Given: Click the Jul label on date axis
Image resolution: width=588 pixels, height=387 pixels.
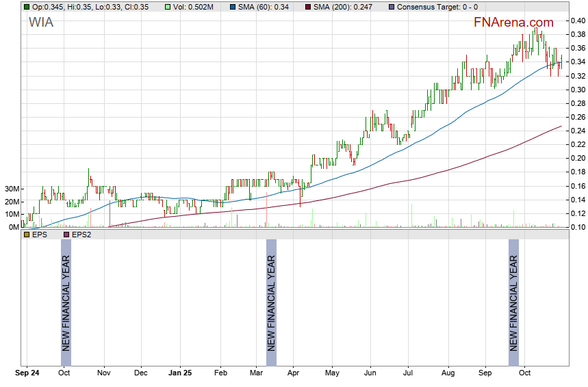Looking at the screenshot, I should [408, 374].
